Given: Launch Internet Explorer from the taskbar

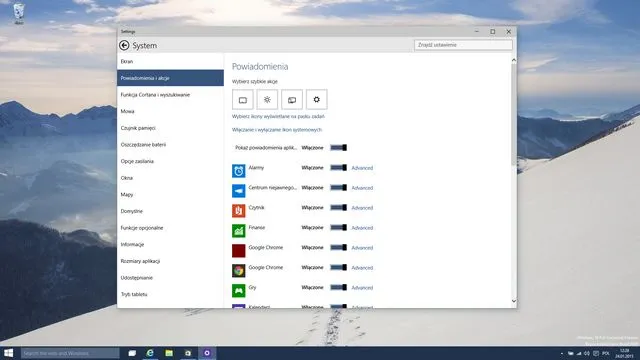Looking at the screenshot, I should [150, 353].
